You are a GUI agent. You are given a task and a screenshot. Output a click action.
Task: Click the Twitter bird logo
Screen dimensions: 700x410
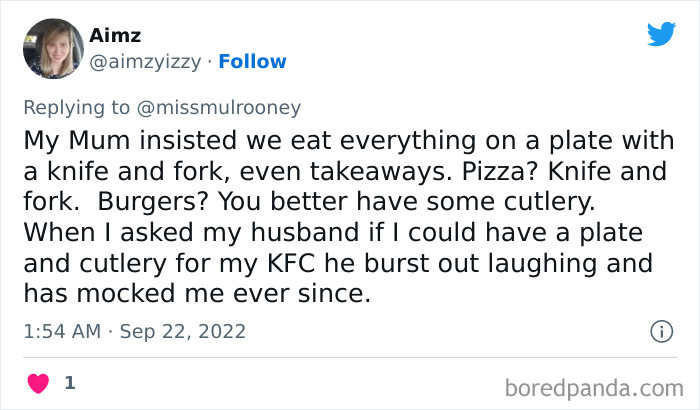tap(661, 35)
